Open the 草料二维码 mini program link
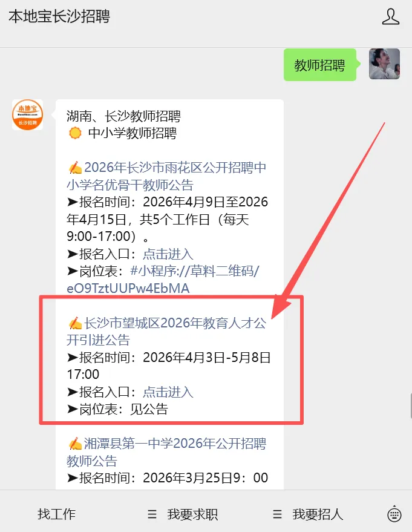 coord(163,280)
